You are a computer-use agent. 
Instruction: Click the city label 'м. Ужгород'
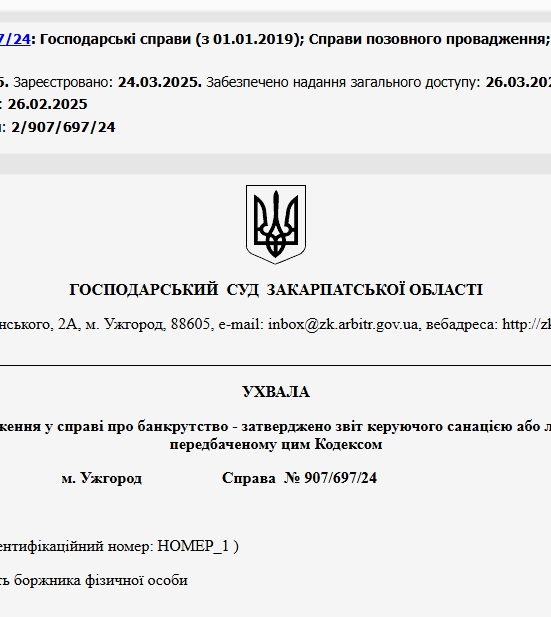[102, 478]
